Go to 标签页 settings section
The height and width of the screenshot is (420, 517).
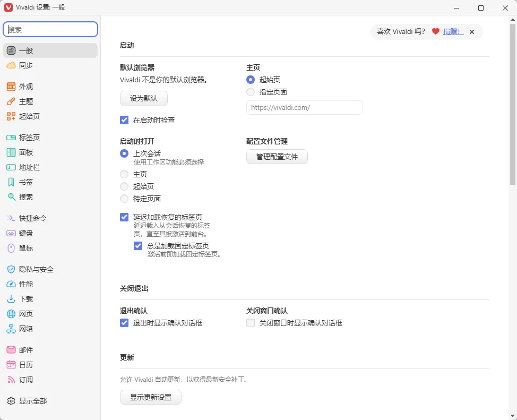point(50,138)
